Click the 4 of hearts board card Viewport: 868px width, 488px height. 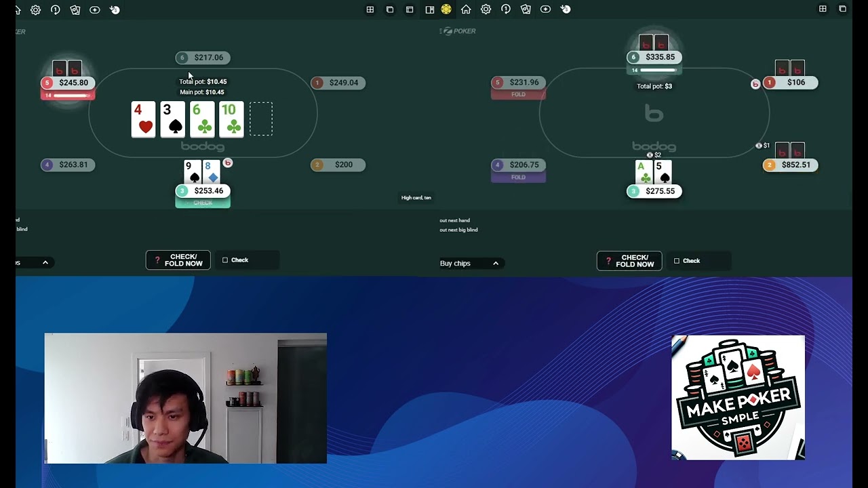[x=143, y=119]
